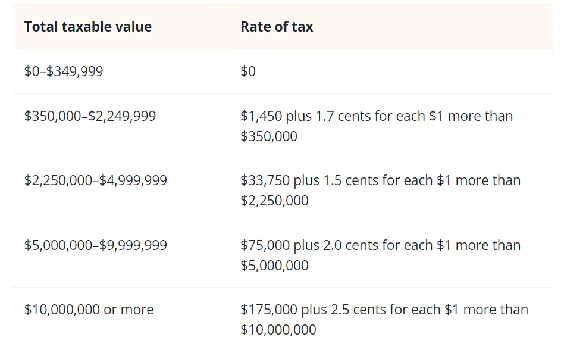Image resolution: width=566 pixels, height=362 pixels.
Task: Select the $0 tax rate cell
Action: (x=248, y=71)
